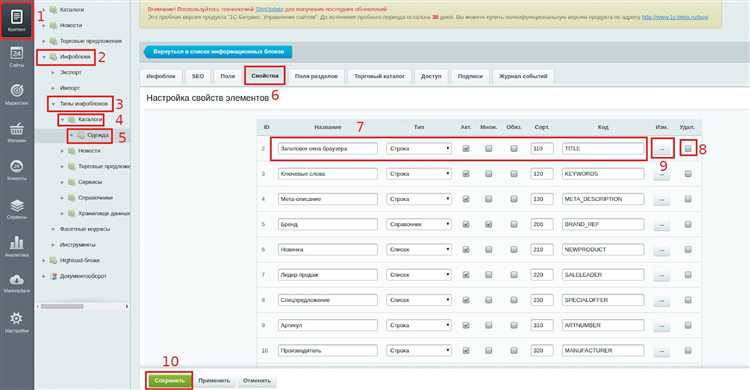Click the Отменить button
The image size is (750, 390).
[x=257, y=381]
